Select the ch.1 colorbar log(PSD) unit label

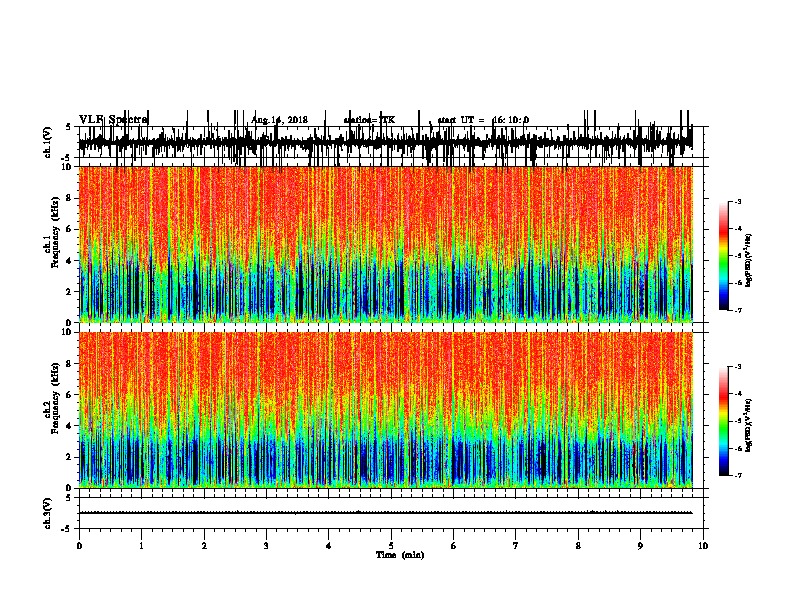748,261
